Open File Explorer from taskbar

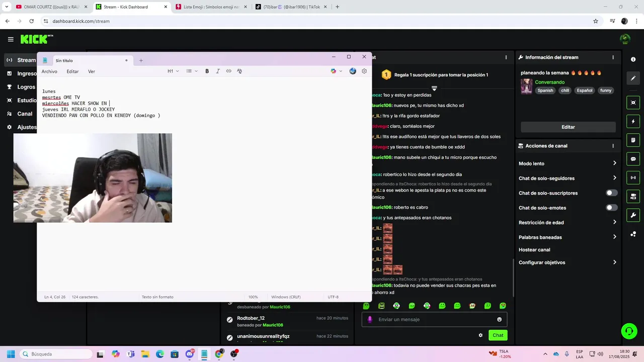click(145, 354)
